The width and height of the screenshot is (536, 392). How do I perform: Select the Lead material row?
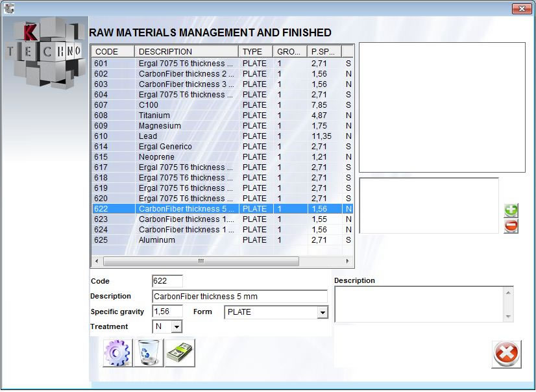(x=223, y=136)
